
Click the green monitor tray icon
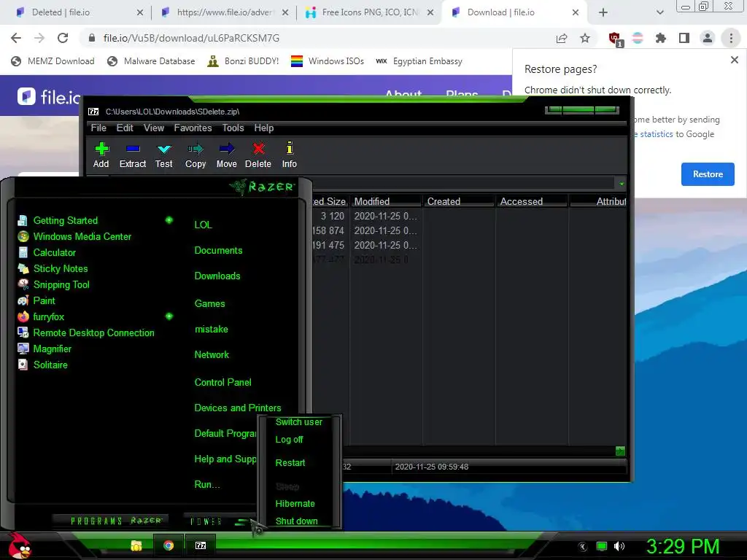(602, 546)
